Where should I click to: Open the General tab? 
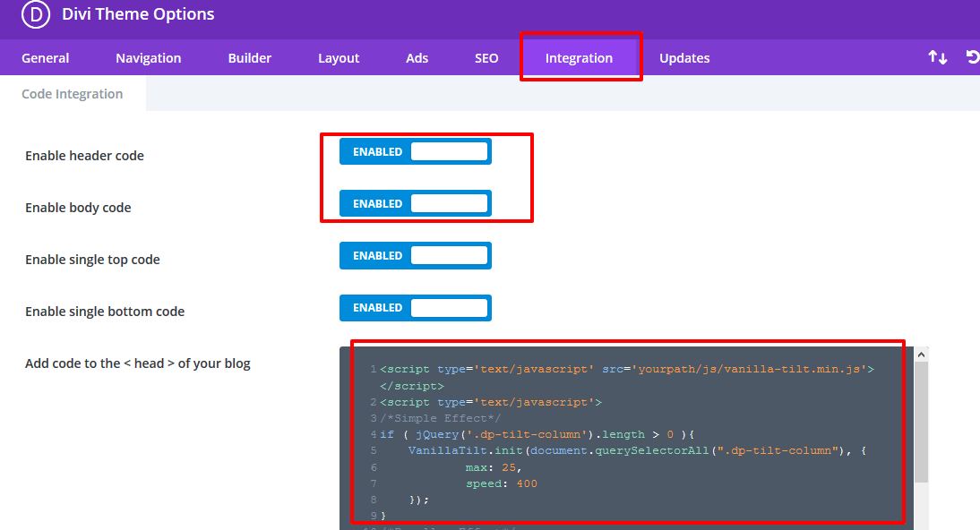pyautogui.click(x=45, y=58)
